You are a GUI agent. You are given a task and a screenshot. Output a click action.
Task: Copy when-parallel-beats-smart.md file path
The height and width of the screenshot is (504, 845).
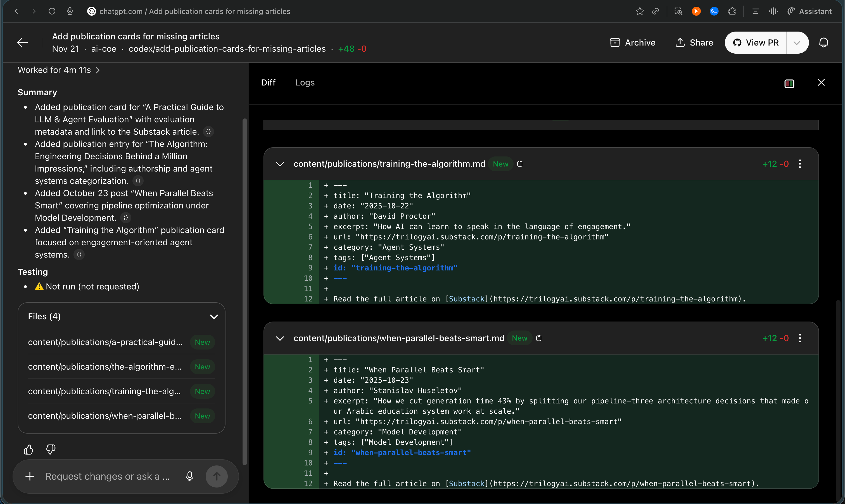tap(539, 338)
